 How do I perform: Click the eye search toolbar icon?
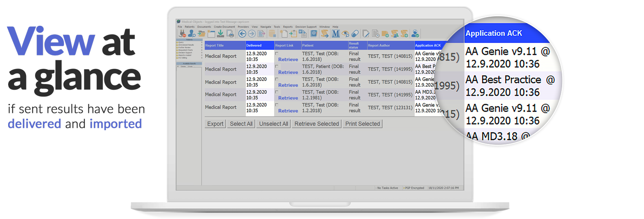[345, 34]
